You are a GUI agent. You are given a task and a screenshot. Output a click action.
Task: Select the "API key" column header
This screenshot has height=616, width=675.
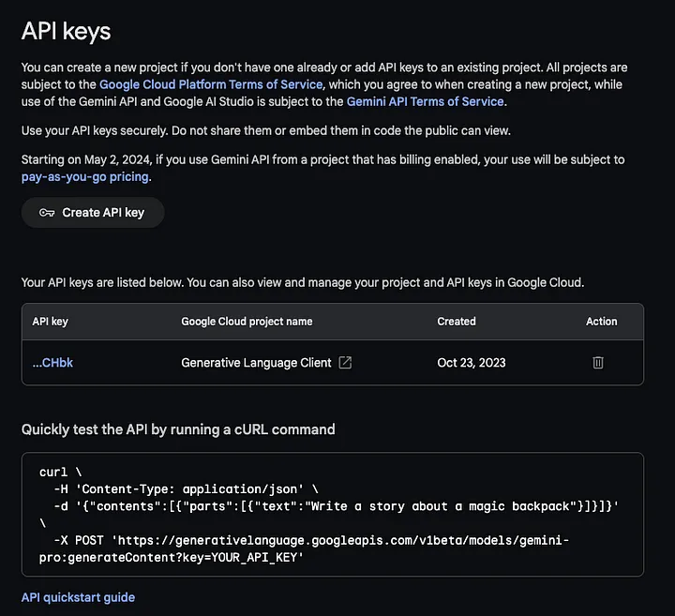[50, 321]
